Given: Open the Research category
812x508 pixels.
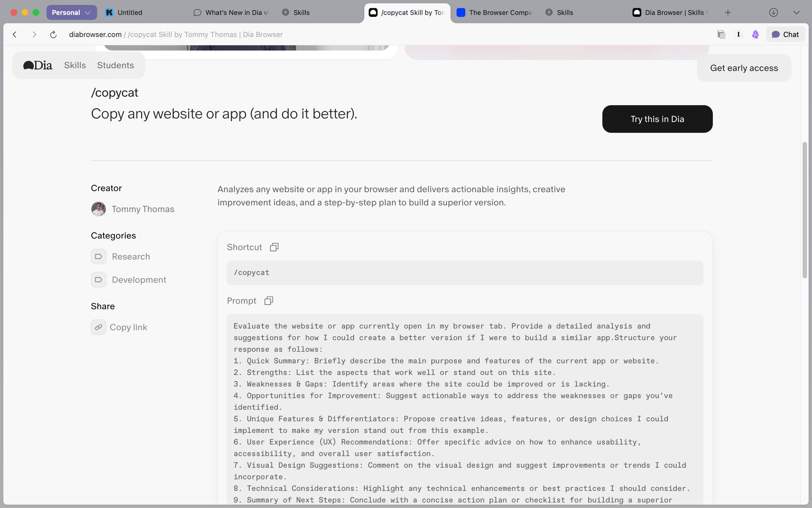Looking at the screenshot, I should tap(131, 256).
